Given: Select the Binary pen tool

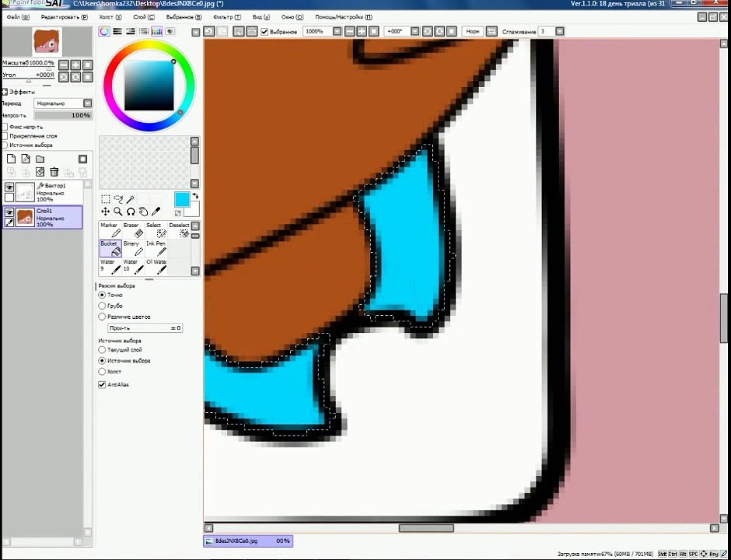Looking at the screenshot, I should 133,249.
